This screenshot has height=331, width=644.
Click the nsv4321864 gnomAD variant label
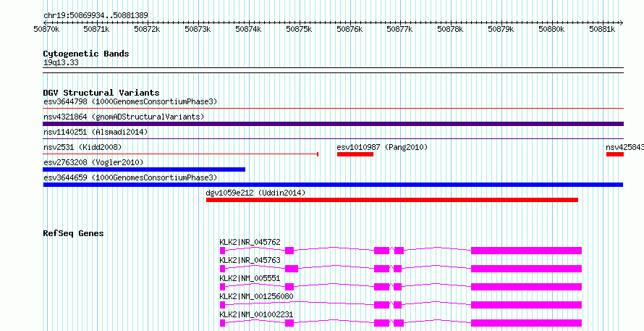124,117
